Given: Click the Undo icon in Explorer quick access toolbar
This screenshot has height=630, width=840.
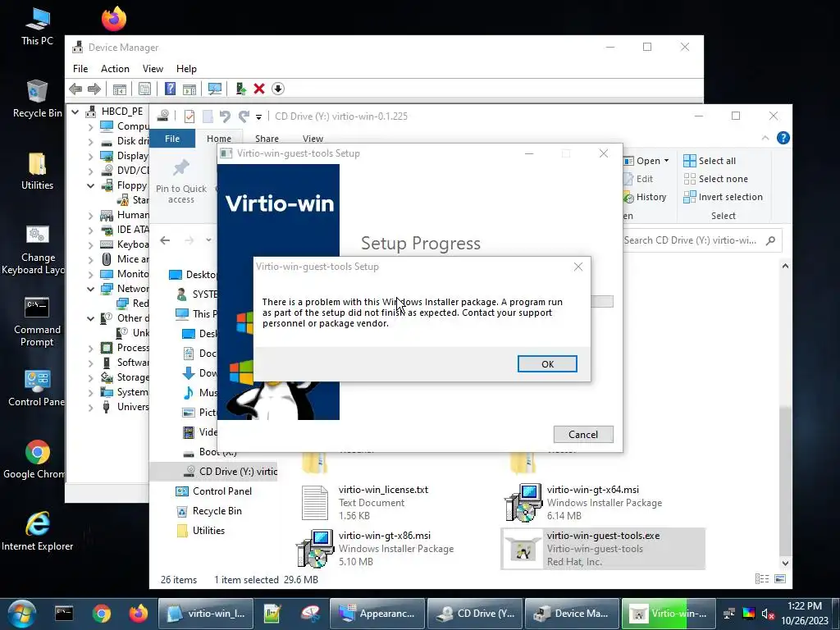Looking at the screenshot, I should (x=225, y=116).
